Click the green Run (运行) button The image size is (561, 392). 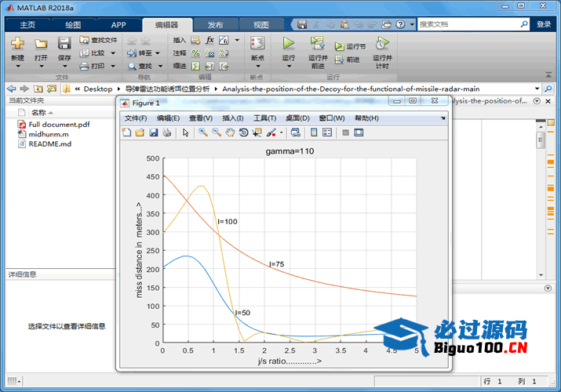coord(289,43)
